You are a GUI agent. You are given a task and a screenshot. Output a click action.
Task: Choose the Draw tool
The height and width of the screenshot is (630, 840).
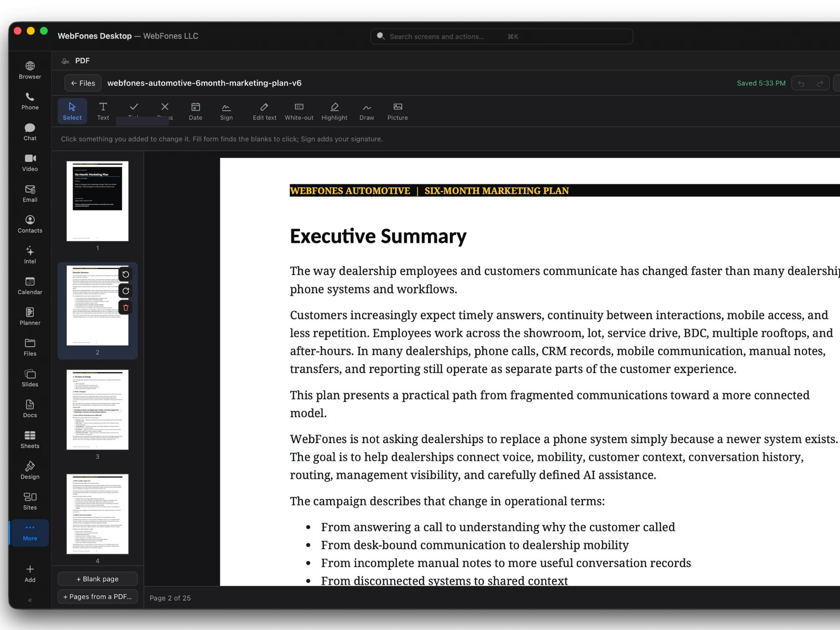[x=367, y=111]
